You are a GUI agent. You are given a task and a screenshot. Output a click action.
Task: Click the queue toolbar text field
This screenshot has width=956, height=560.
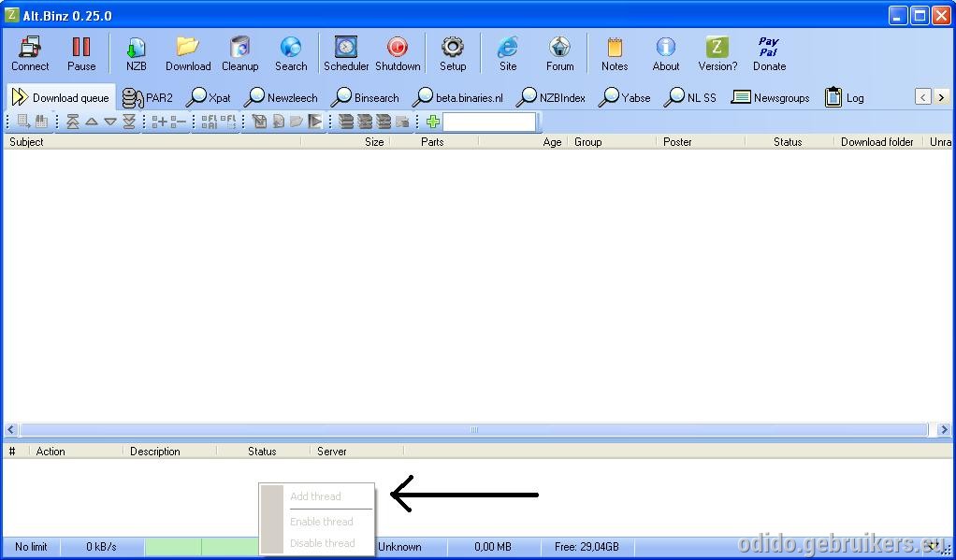pyautogui.click(x=489, y=122)
